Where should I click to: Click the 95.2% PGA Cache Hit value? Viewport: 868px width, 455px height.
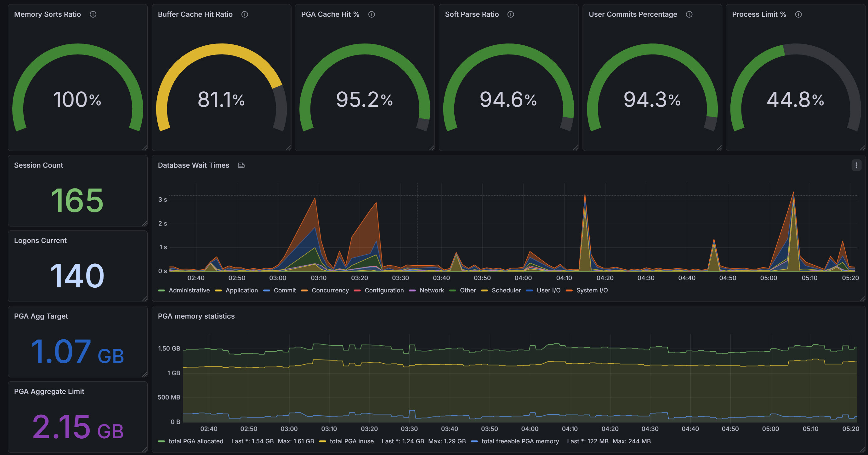coord(364,100)
